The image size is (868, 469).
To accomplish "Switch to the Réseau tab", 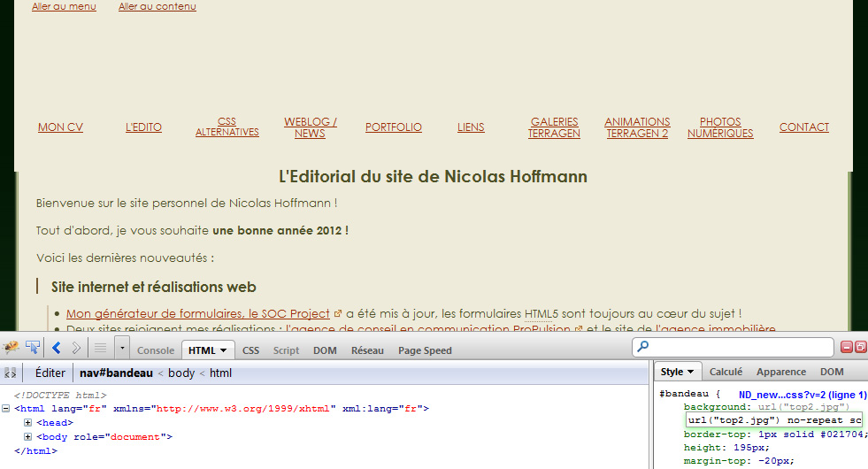I will coord(367,350).
